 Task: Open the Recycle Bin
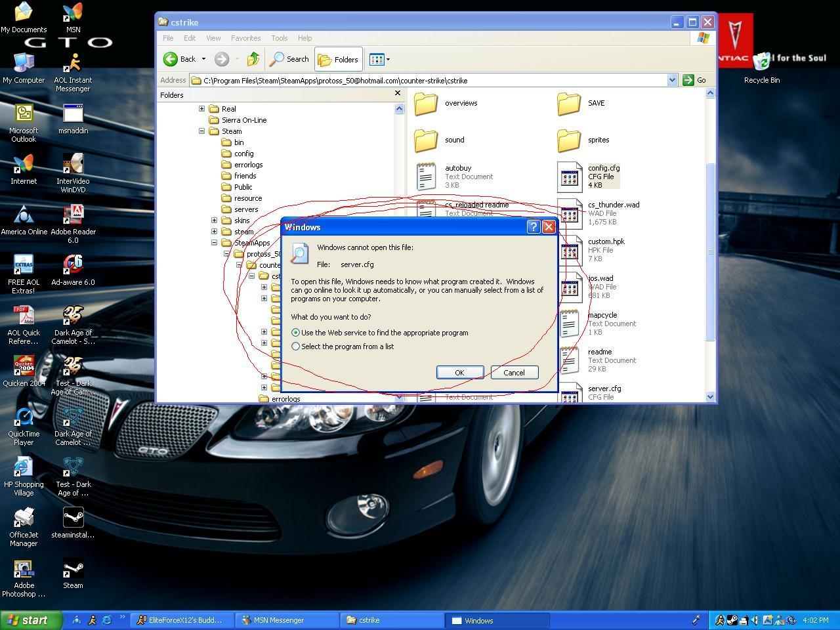tap(762, 68)
